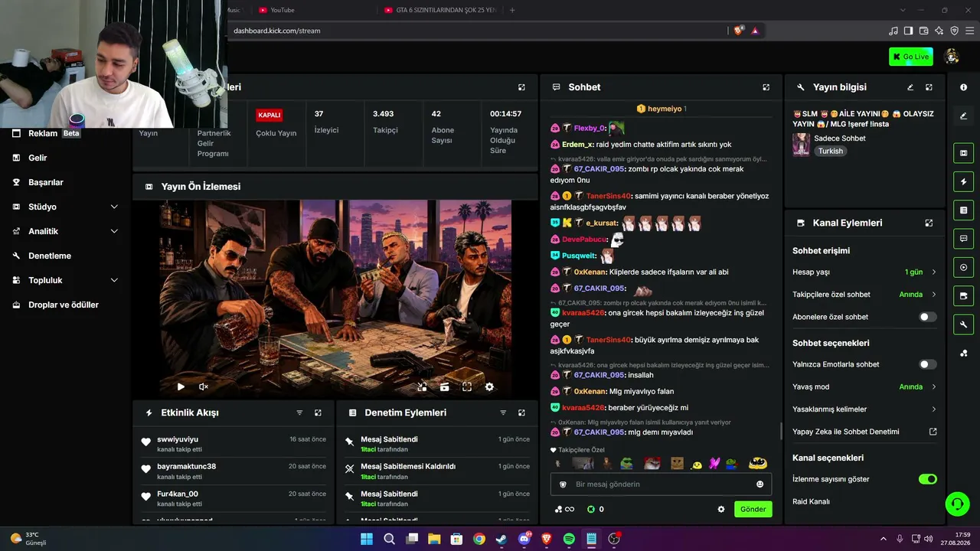
Task: Play the stream preview video
Action: click(x=181, y=387)
